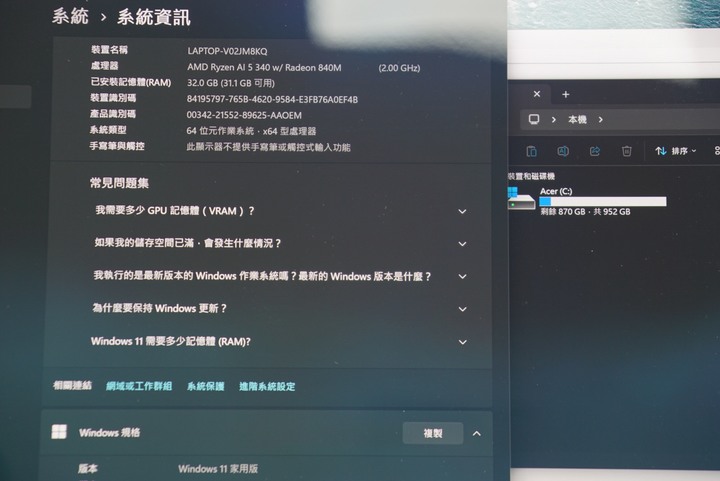Click the Paste icon in Explorer toolbar
The width and height of the screenshot is (720, 481).
[x=531, y=151]
